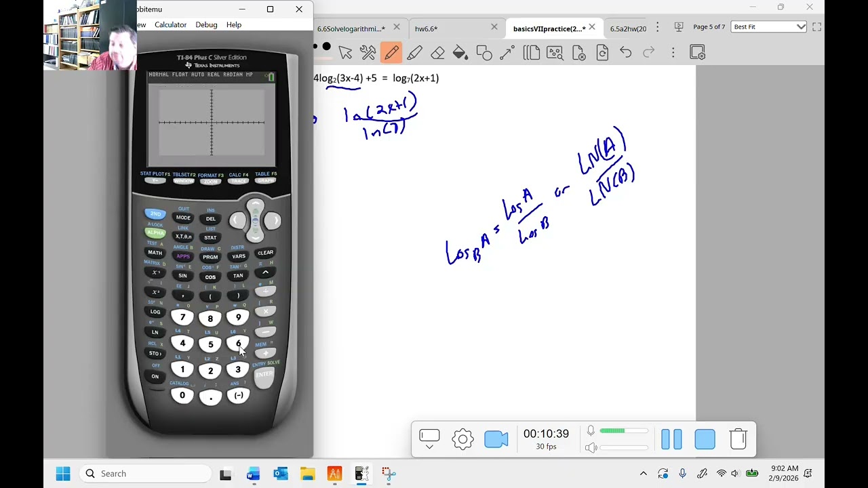Open the page sorter icon
Viewport: 868px width, 488px height.
[x=532, y=52]
